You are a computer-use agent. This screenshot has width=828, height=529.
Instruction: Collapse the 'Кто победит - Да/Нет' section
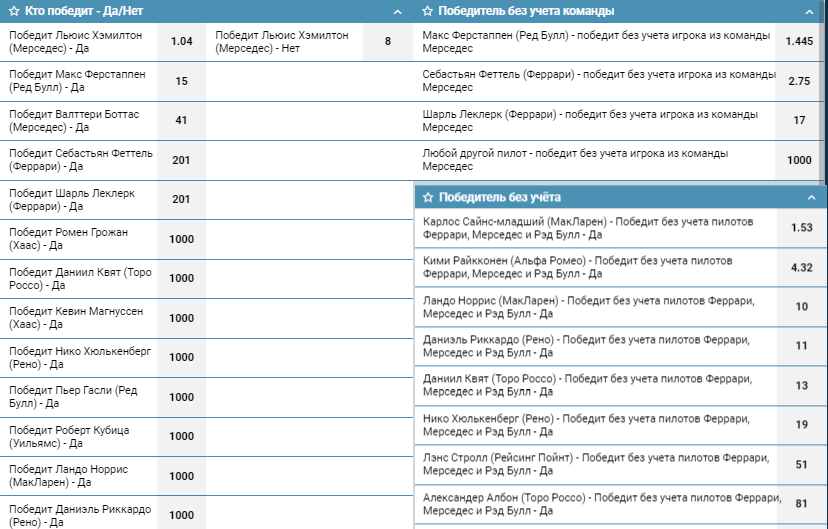(x=398, y=12)
